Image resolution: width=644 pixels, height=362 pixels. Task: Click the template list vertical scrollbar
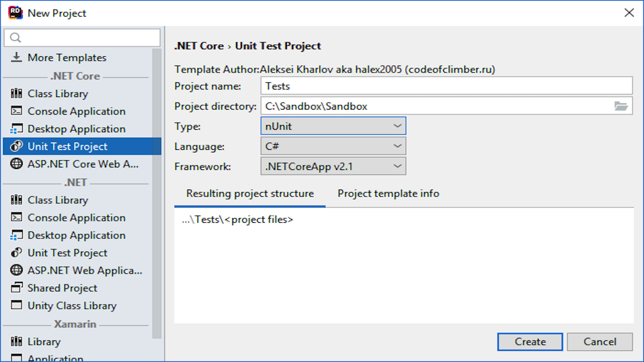pos(157,191)
